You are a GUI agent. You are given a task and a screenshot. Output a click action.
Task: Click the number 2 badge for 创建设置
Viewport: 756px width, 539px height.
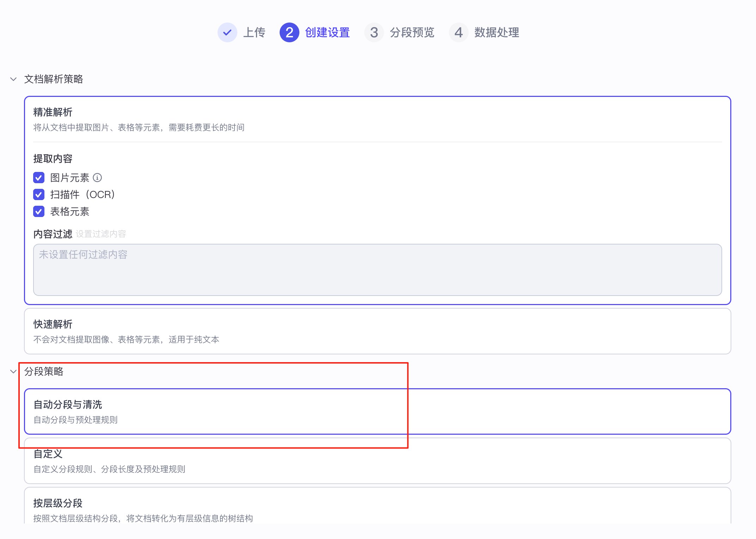tap(289, 32)
